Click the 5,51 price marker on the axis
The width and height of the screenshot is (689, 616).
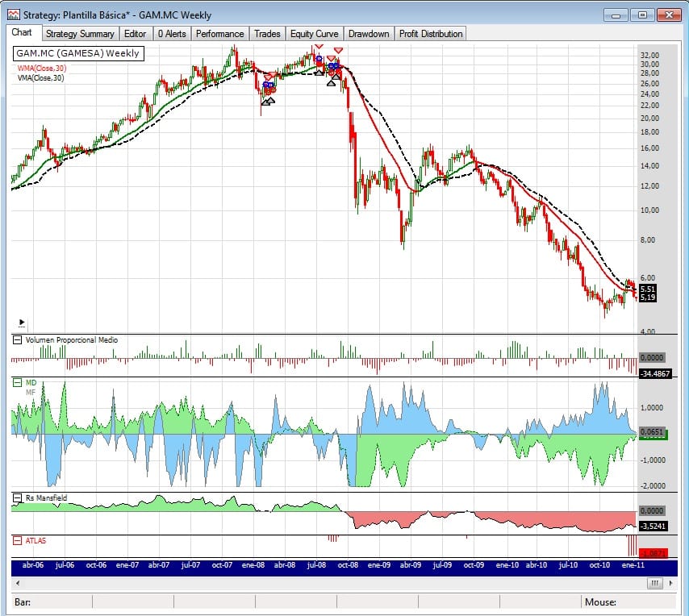click(647, 289)
